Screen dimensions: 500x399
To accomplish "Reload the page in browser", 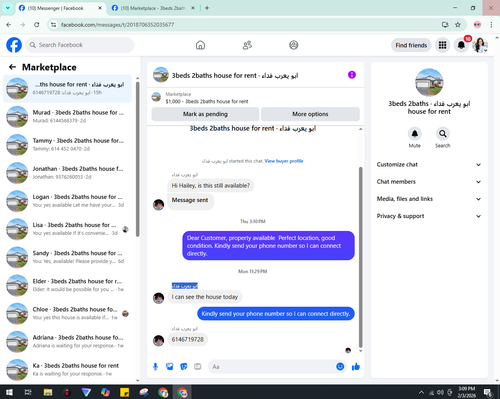I will [37, 25].
